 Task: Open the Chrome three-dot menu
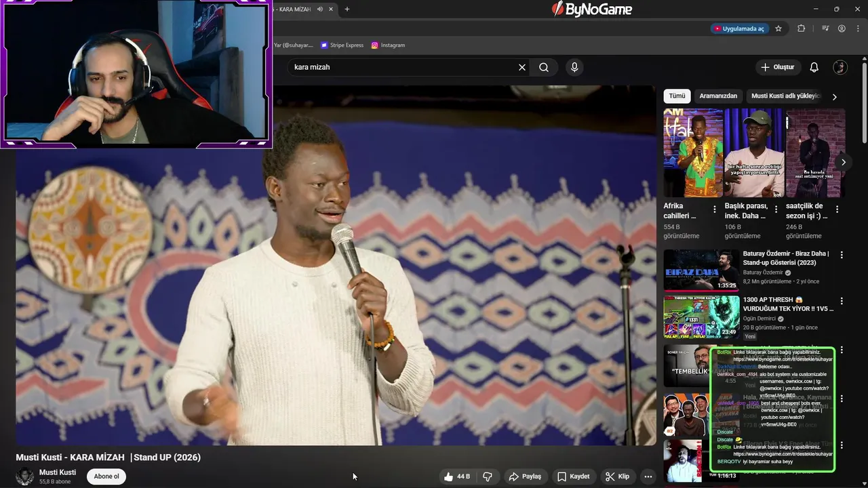tap(857, 28)
